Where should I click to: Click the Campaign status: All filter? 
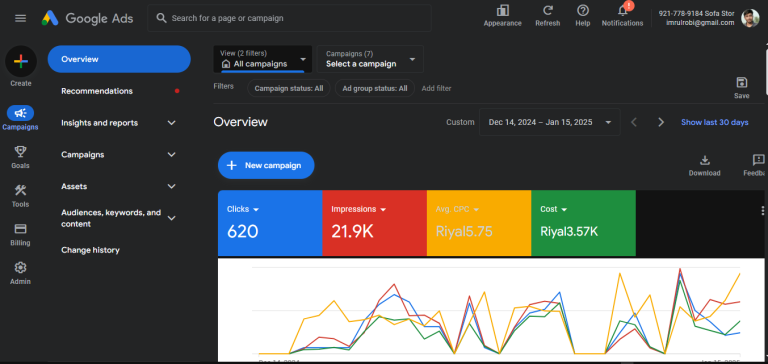pos(288,89)
